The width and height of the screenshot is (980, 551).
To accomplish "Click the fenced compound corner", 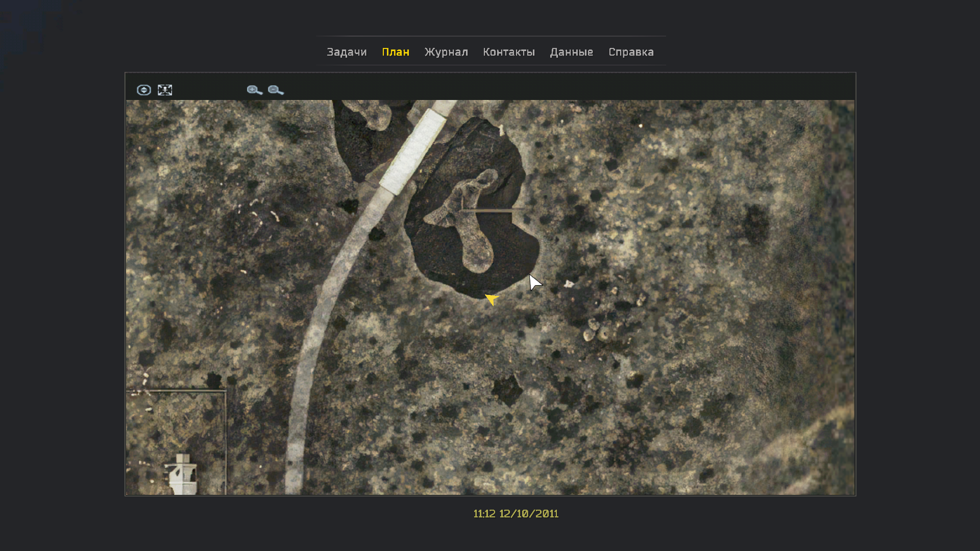I will coord(225,392).
